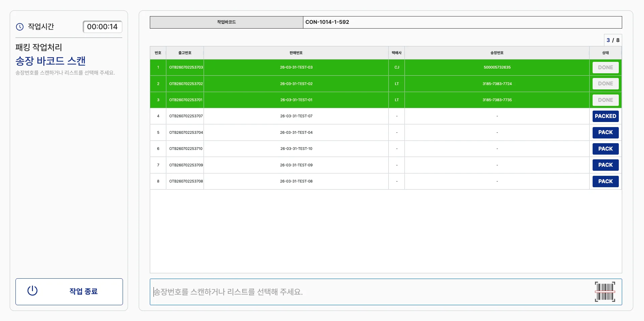Click the clock icon beside 작업시간

click(x=20, y=27)
